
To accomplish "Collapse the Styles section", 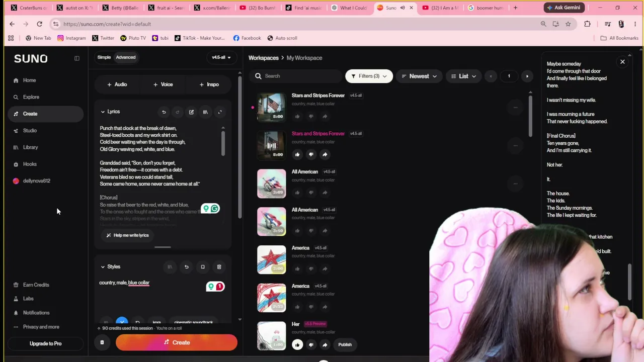I will 103,266.
